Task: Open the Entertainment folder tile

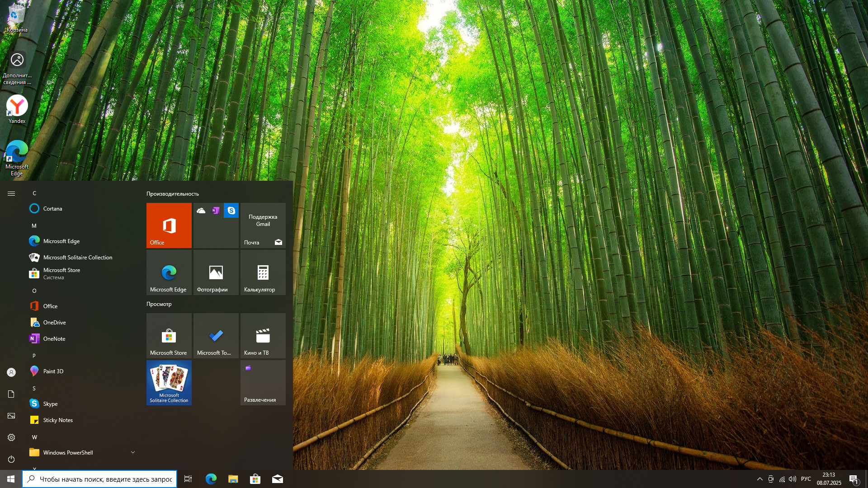Action: [x=263, y=382]
